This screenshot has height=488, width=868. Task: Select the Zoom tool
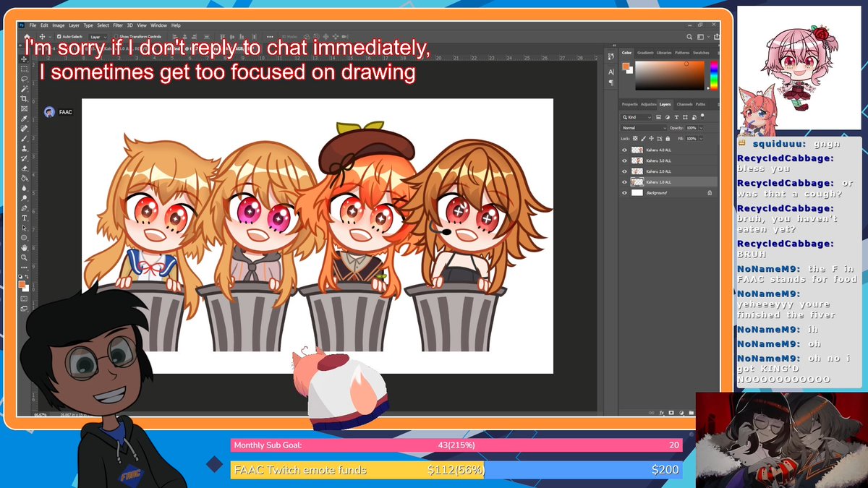(25, 257)
